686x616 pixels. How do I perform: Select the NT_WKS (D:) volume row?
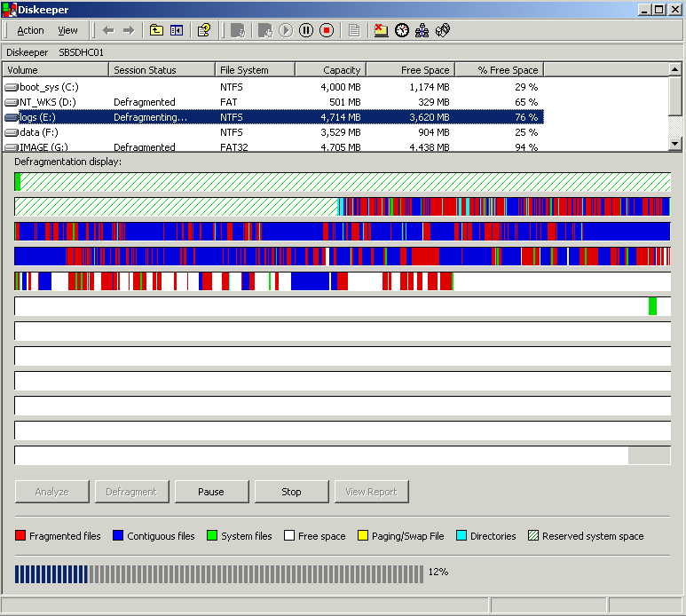(273, 102)
